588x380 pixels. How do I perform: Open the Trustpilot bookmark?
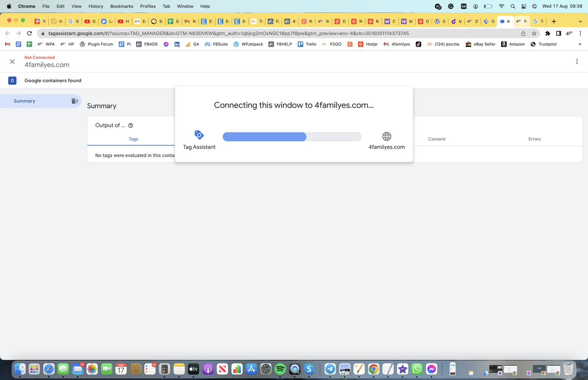pos(543,44)
